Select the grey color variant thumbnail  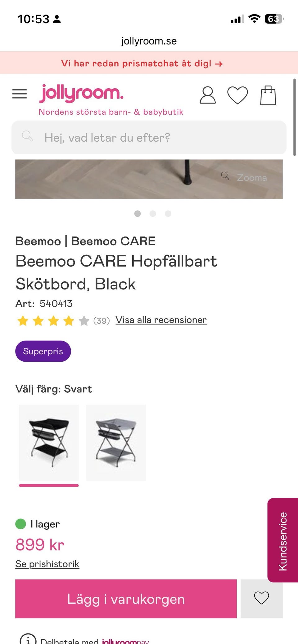116,442
